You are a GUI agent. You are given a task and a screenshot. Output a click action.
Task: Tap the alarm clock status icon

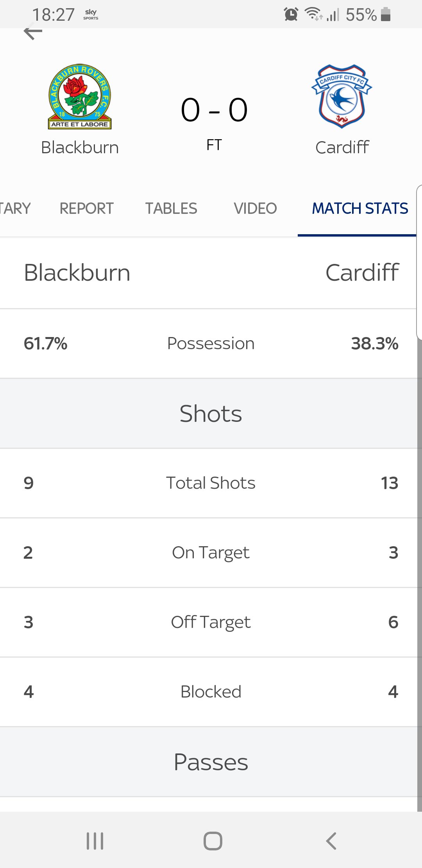(x=291, y=14)
